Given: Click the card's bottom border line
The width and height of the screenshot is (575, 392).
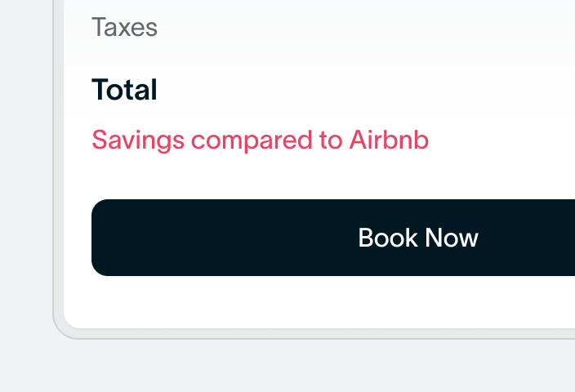Looking at the screenshot, I should 327,333.
